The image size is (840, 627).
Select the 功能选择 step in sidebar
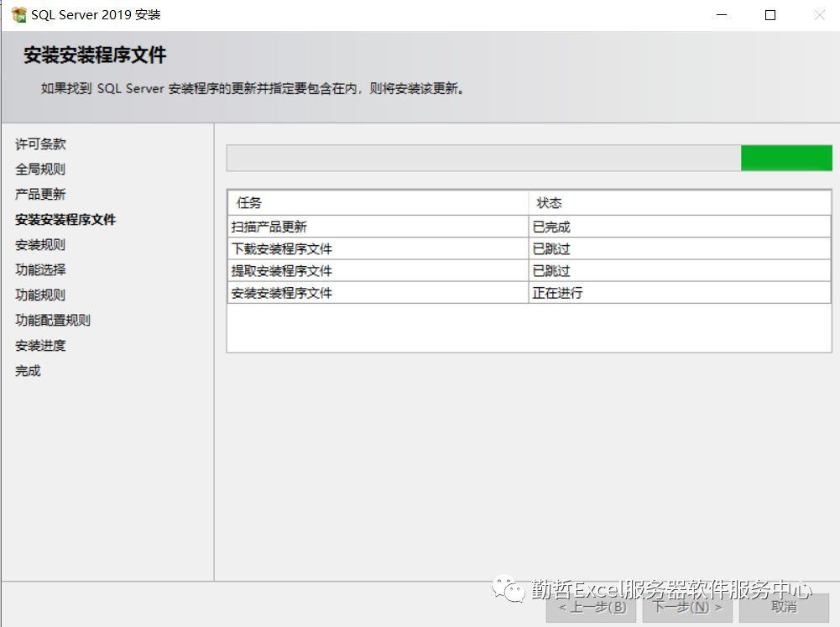click(x=40, y=269)
